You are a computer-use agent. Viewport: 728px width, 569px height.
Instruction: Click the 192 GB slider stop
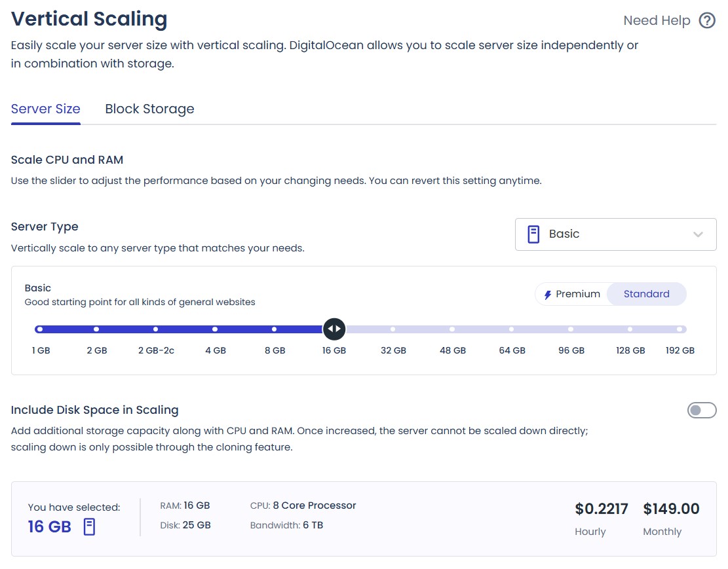[x=680, y=329]
